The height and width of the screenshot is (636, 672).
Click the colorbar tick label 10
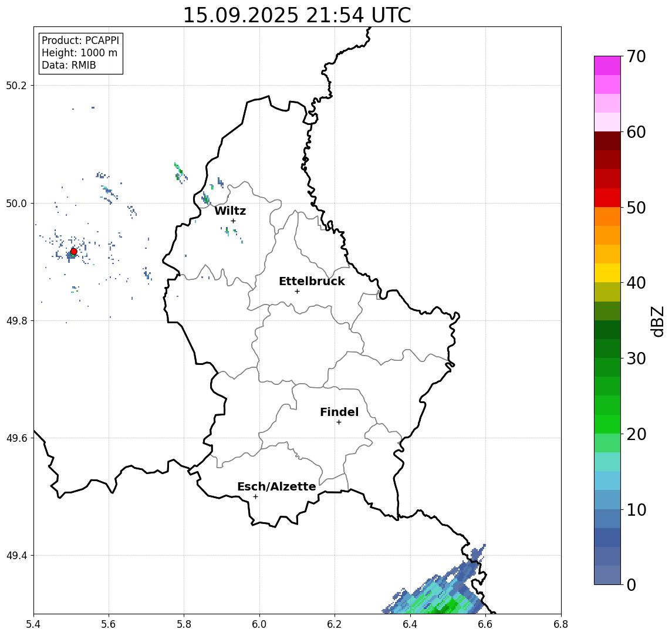pos(636,509)
